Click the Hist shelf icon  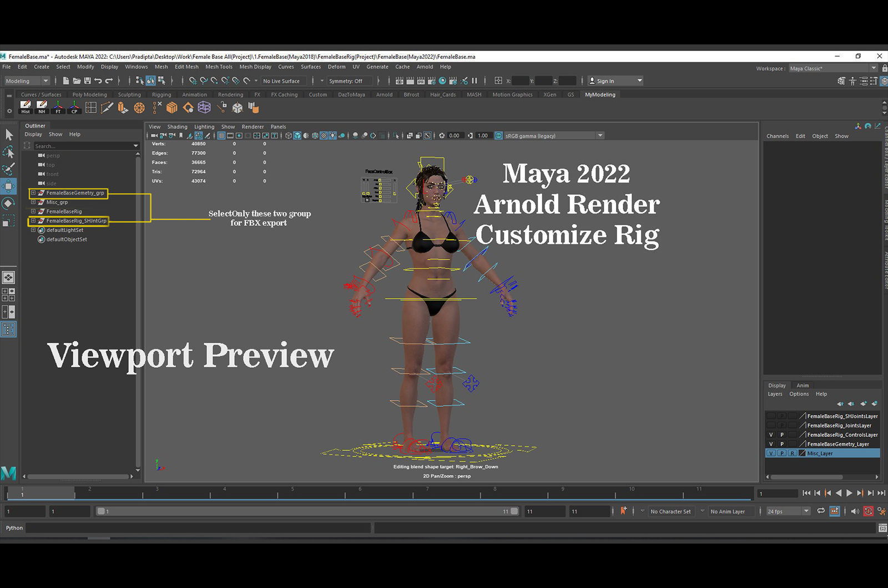26,107
